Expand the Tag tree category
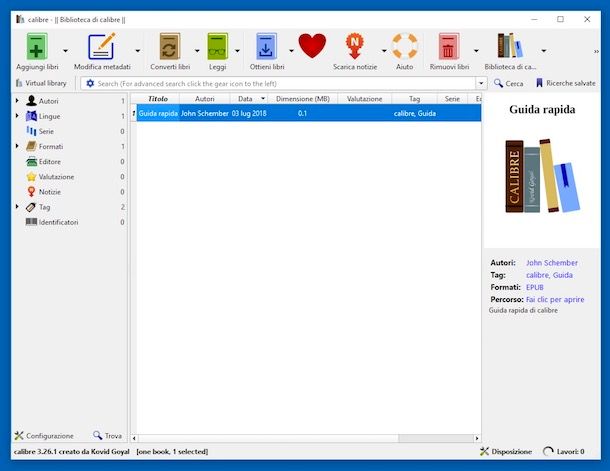Viewport: 610px width, 471px height. pyautogui.click(x=17, y=207)
